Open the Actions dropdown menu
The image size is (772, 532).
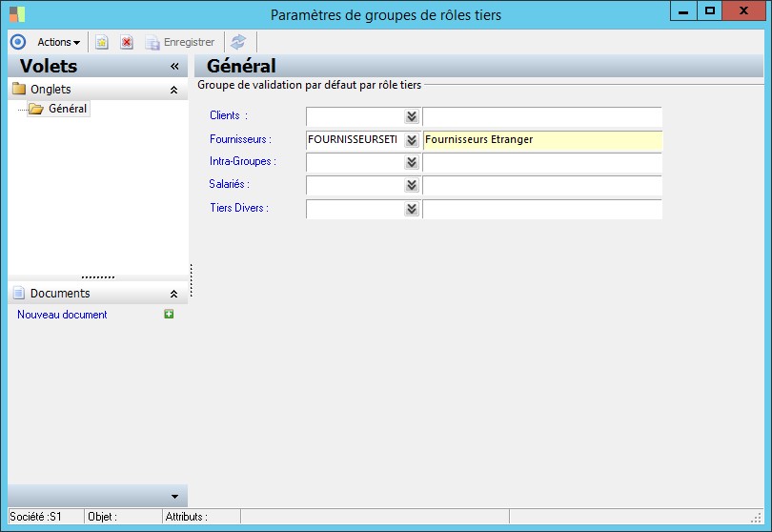click(58, 42)
